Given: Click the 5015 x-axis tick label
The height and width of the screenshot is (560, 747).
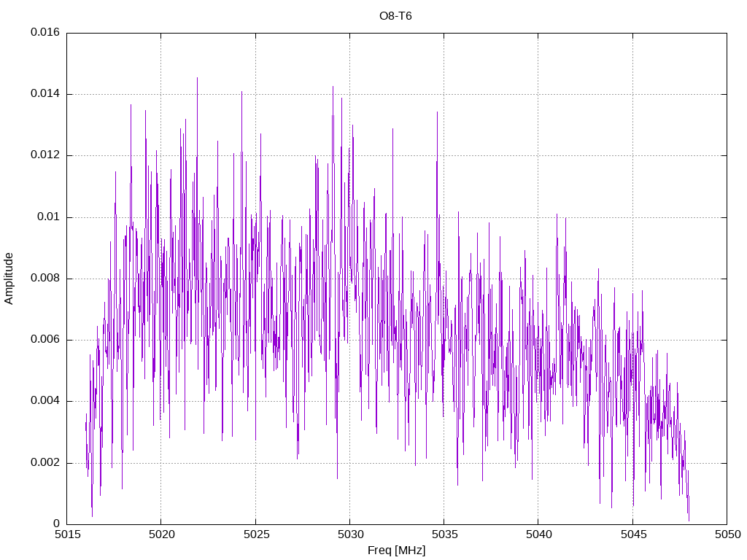Looking at the screenshot, I should 68,534.
